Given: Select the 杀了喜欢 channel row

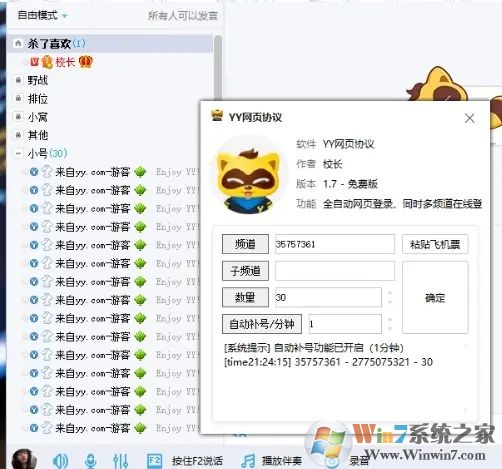Looking at the screenshot, I should click(110, 43).
